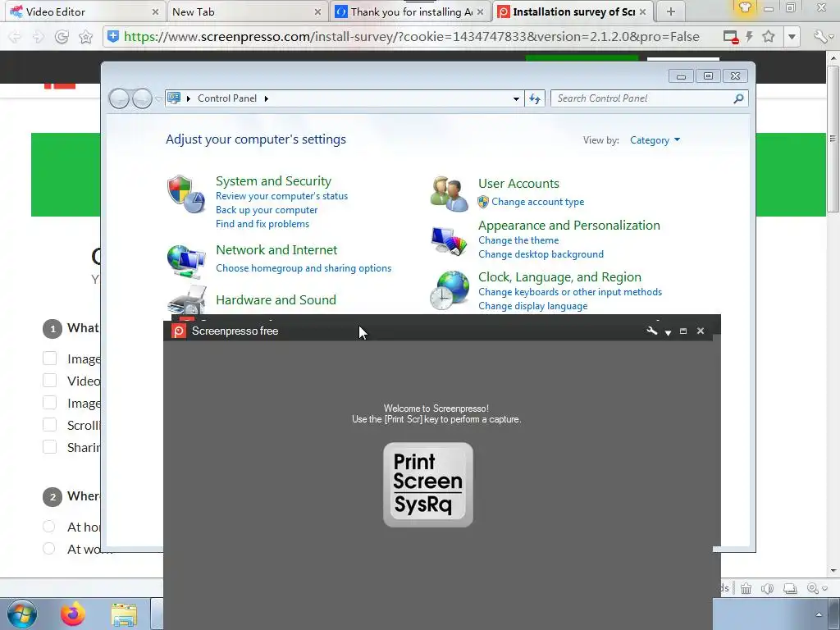Click the shirt skin icon in browser title bar
Image resolution: width=840 pixels, height=630 pixels.
tap(745, 7)
